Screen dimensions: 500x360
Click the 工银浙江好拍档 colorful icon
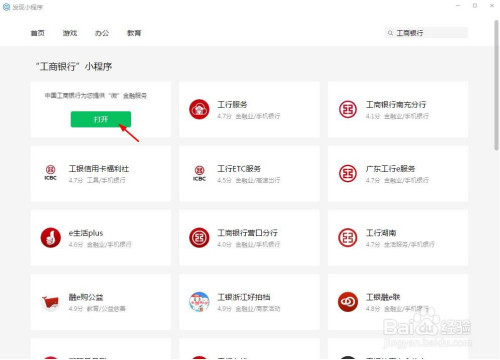pos(199,302)
